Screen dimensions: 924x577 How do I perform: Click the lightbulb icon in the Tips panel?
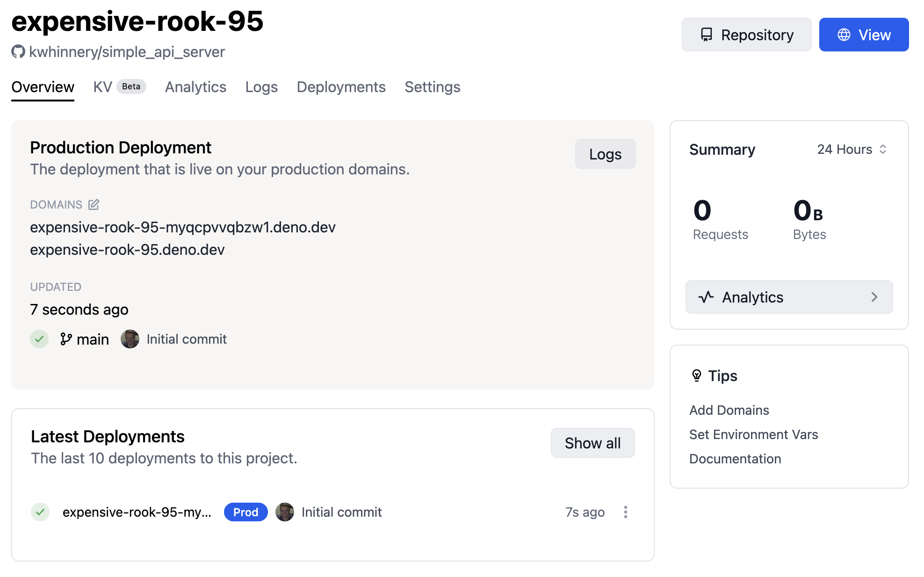(697, 375)
